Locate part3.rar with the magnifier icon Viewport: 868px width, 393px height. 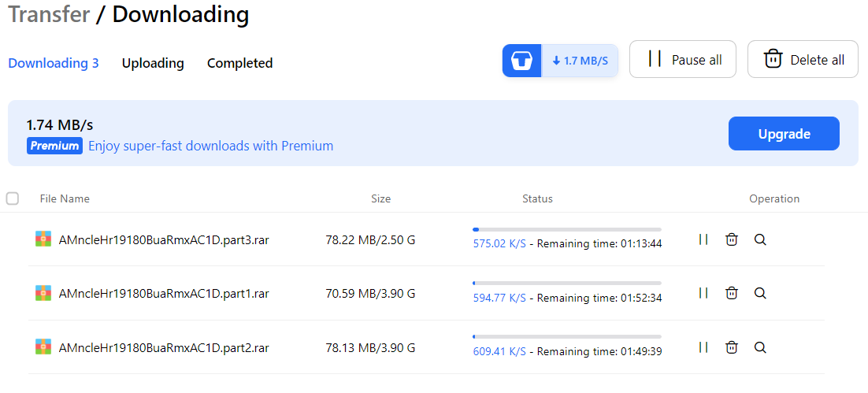(760, 239)
